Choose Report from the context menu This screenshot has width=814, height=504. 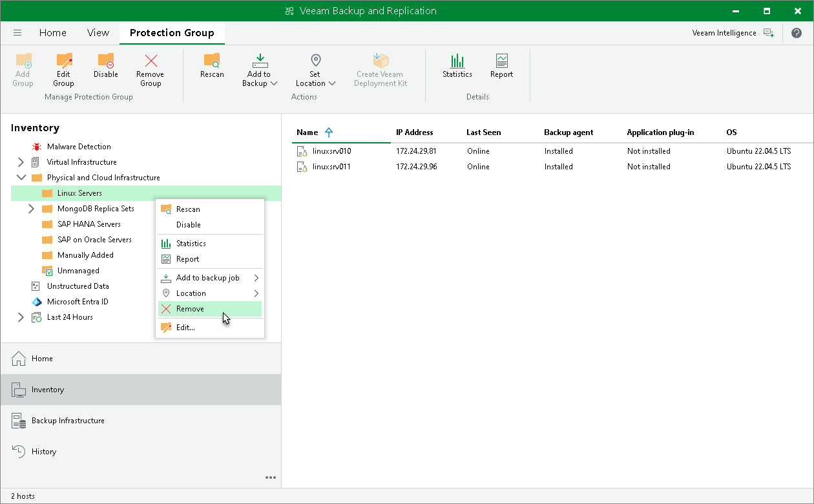210,259
